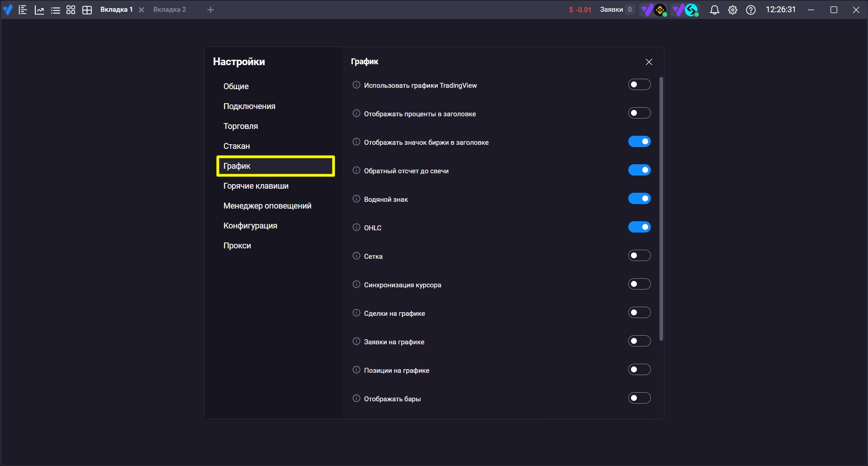The image size is (868, 466).
Task: Click info icon beside Водяной знак
Action: pos(356,199)
